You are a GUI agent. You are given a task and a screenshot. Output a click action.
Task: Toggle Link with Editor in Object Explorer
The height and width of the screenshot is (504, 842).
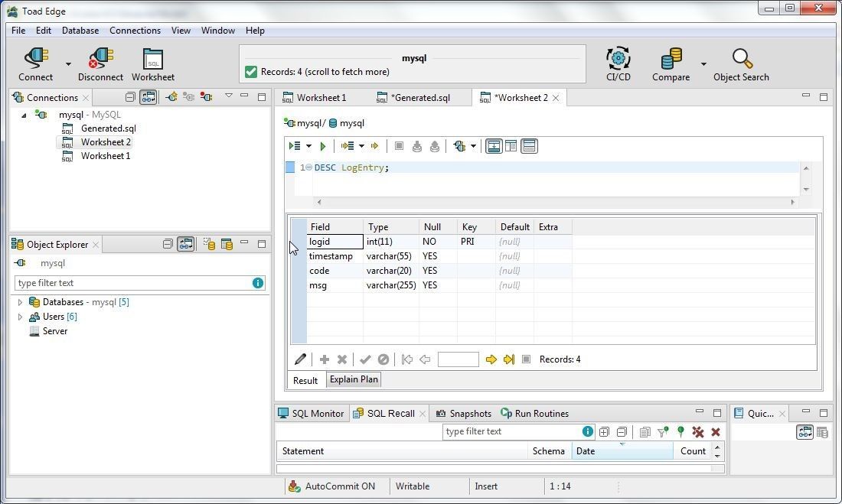[x=186, y=244]
